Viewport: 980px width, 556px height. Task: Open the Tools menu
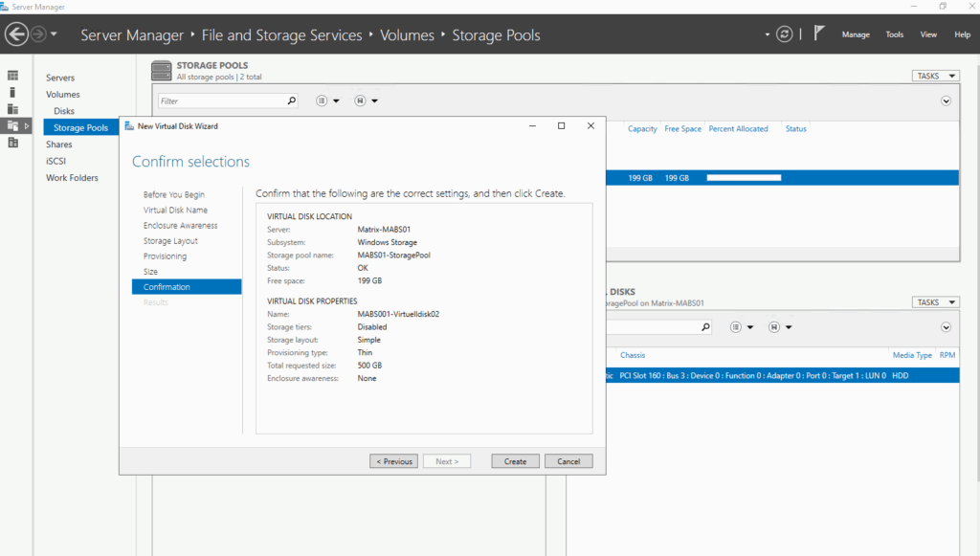[x=895, y=34]
